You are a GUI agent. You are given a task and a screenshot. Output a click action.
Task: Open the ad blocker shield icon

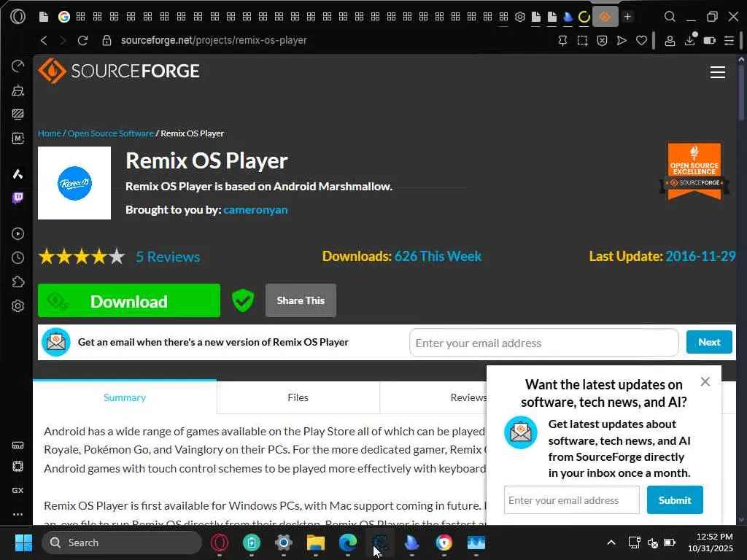tap(602, 41)
